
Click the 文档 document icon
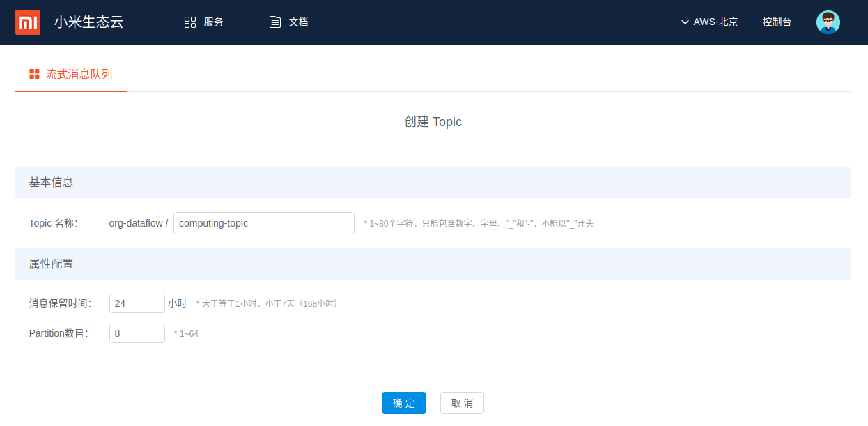[275, 22]
